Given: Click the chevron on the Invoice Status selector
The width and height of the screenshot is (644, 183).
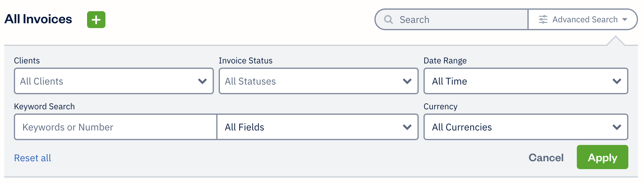Looking at the screenshot, I should [407, 81].
